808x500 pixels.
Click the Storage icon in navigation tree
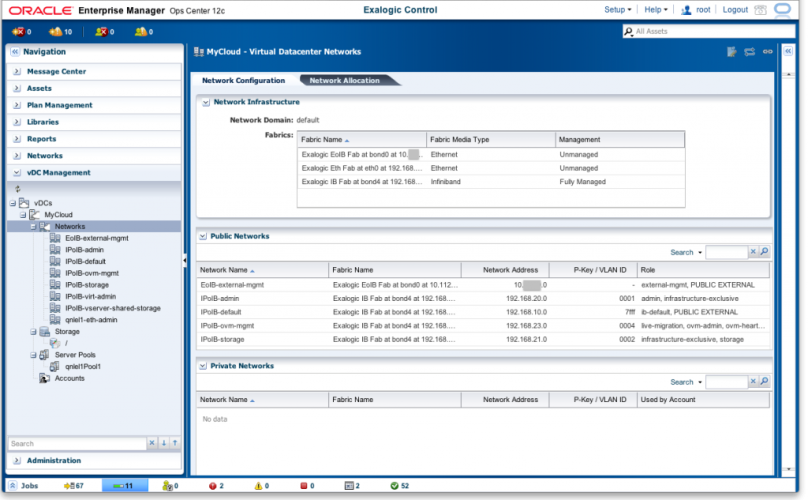[45, 331]
